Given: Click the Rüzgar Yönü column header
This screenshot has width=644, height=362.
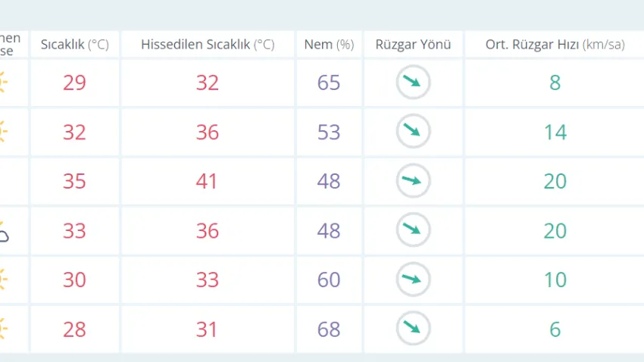Looking at the screenshot, I should click(x=413, y=44).
